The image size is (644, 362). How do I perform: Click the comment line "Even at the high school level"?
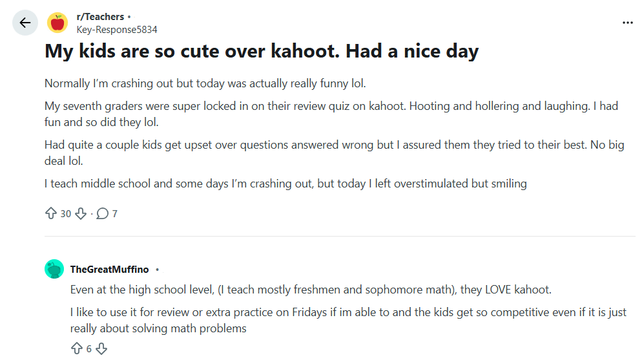[310, 290]
